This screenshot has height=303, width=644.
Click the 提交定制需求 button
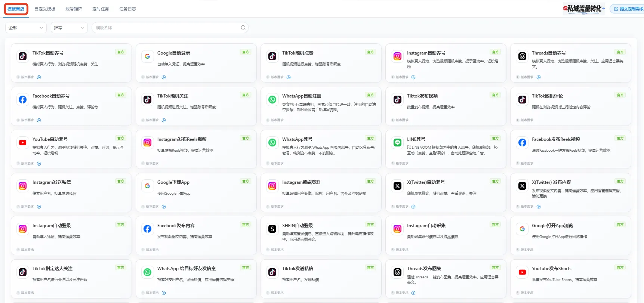[x=628, y=9]
